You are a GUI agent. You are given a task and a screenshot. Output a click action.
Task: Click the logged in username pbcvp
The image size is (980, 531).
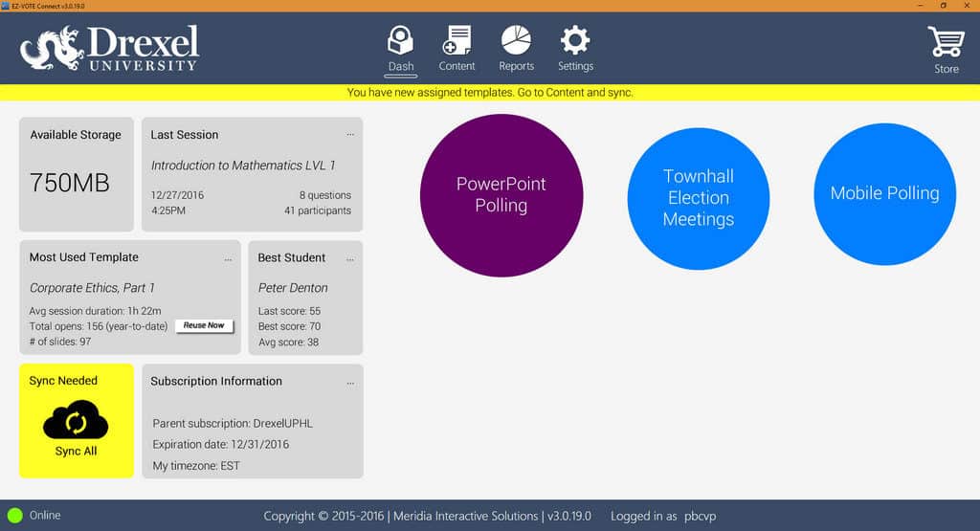click(x=700, y=516)
